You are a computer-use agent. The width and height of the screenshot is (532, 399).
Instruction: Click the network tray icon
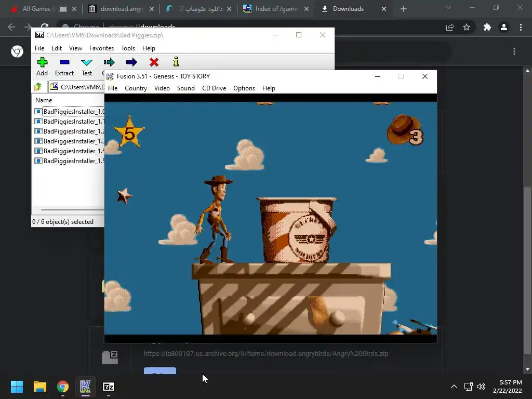(x=468, y=387)
